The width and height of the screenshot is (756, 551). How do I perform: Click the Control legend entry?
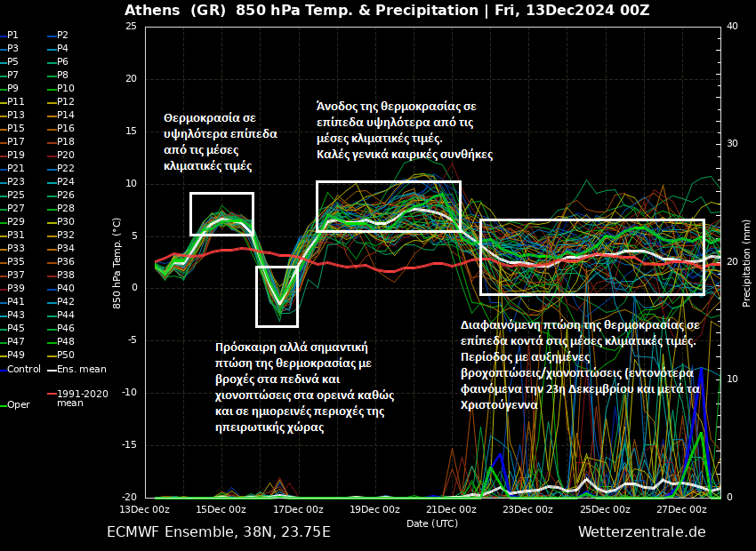click(20, 370)
